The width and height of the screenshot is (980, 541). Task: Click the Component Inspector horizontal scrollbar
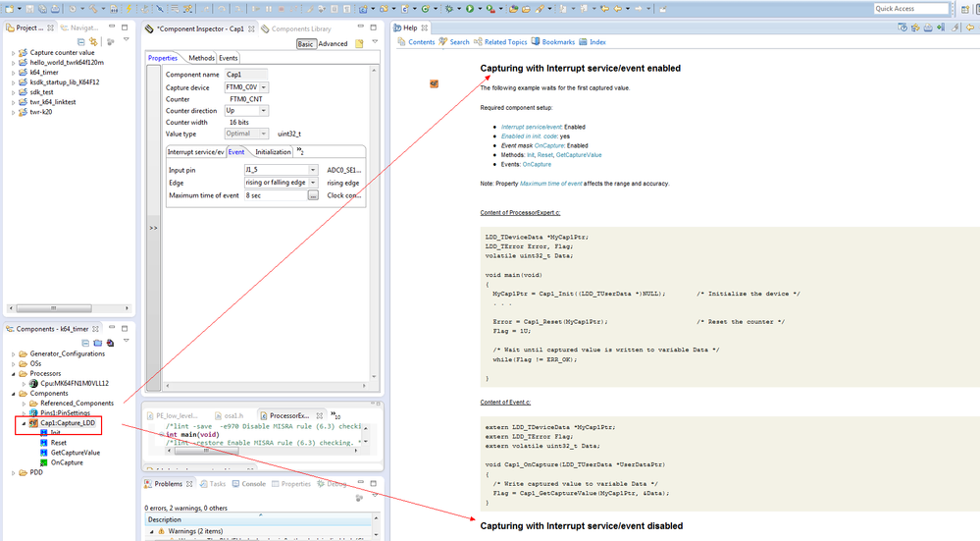[x=266, y=386]
